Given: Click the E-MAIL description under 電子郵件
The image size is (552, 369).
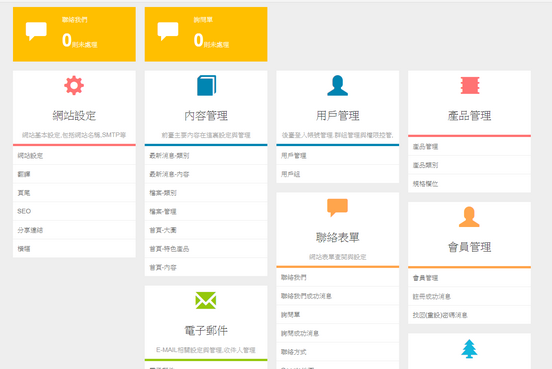Looking at the screenshot, I should 206,350.
